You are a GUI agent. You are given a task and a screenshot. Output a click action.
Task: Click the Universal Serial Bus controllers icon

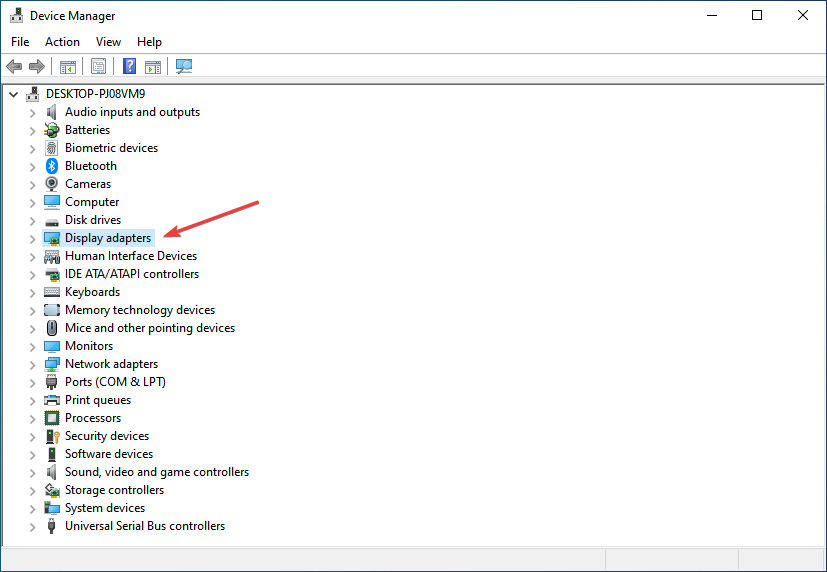point(52,526)
